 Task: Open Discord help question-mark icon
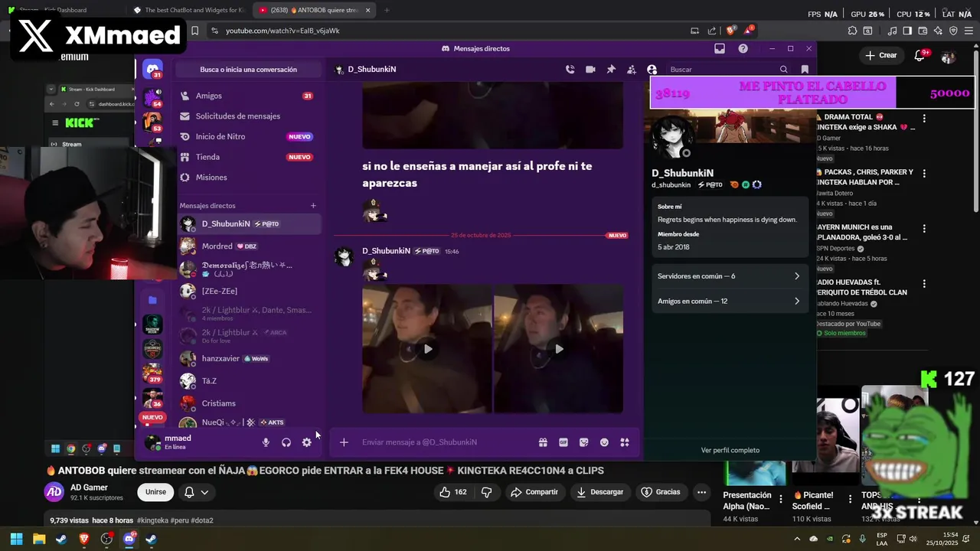(743, 48)
